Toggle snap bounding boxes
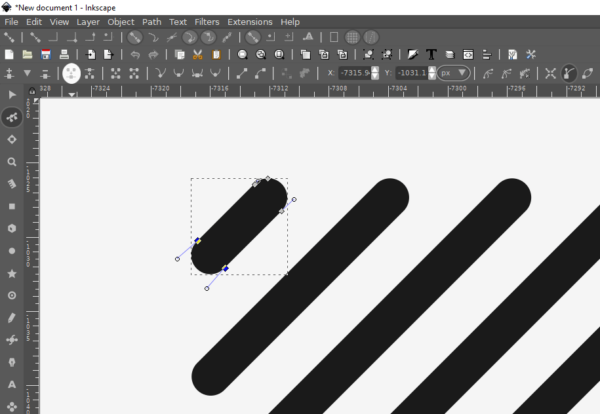This screenshot has width=600, height=414. [35, 37]
